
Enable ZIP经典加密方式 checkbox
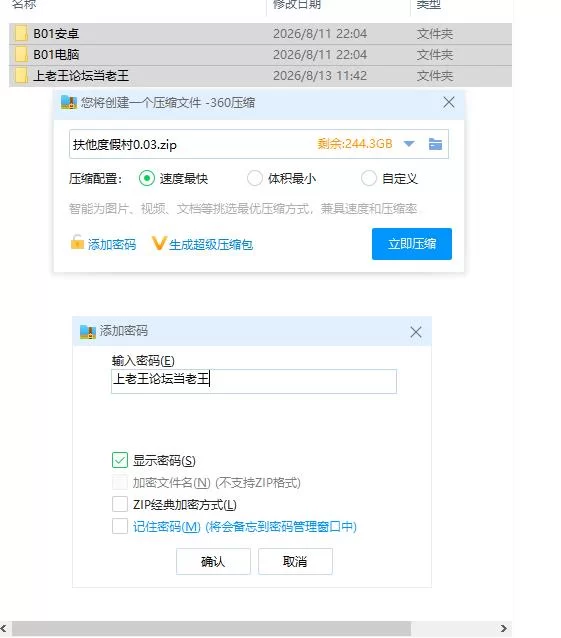point(120,504)
